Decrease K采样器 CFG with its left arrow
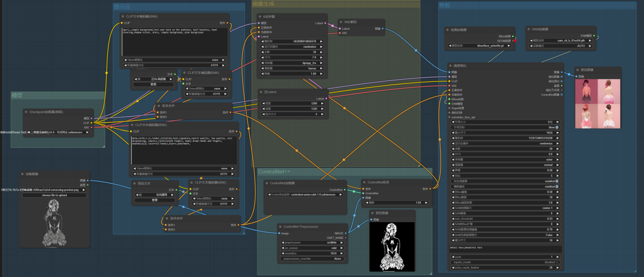The image size is (644, 277). point(263,57)
